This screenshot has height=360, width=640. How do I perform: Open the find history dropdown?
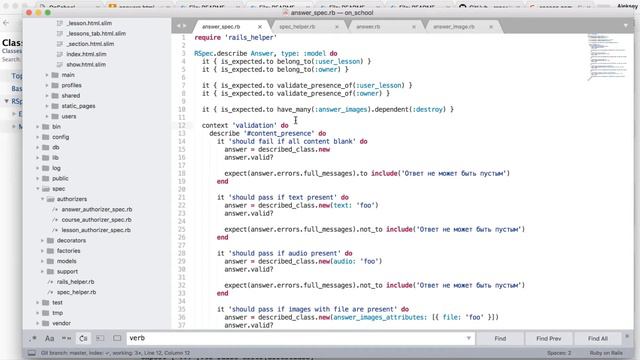(x=469, y=338)
